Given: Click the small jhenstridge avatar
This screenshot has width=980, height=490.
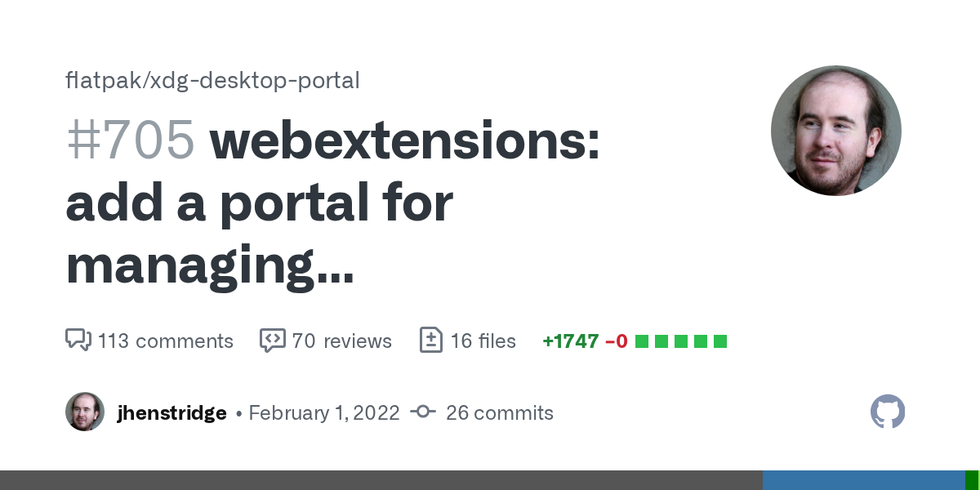Looking at the screenshot, I should click(x=85, y=412).
